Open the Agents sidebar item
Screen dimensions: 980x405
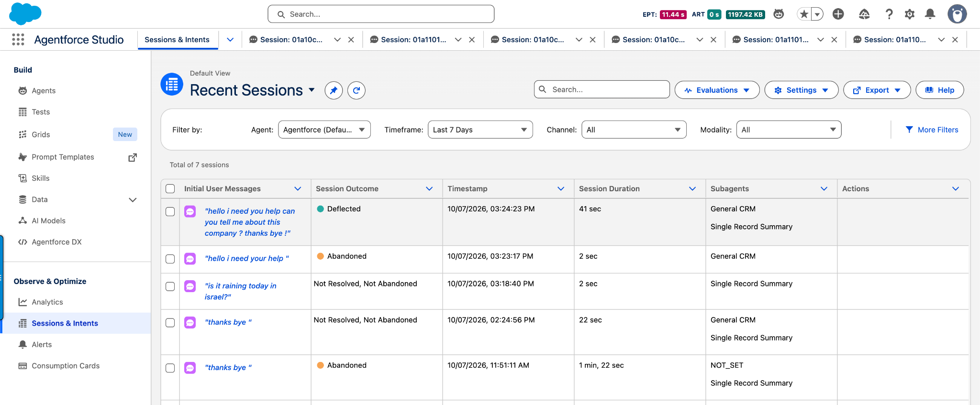pyautogui.click(x=44, y=91)
